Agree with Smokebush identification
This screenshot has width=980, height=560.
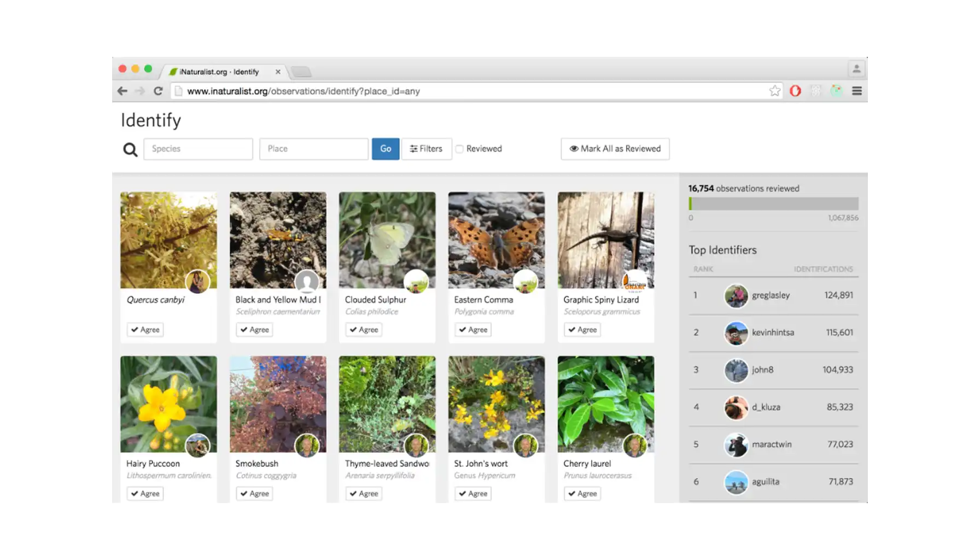(x=254, y=493)
